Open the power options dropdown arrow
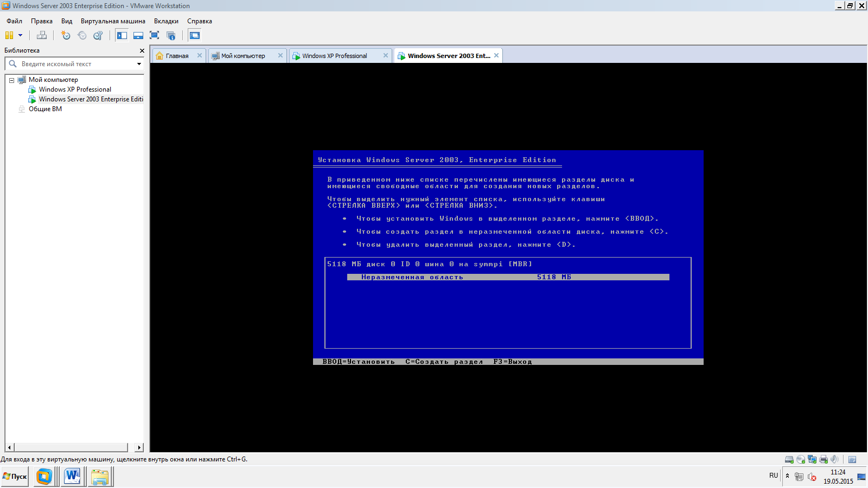 pos(21,35)
